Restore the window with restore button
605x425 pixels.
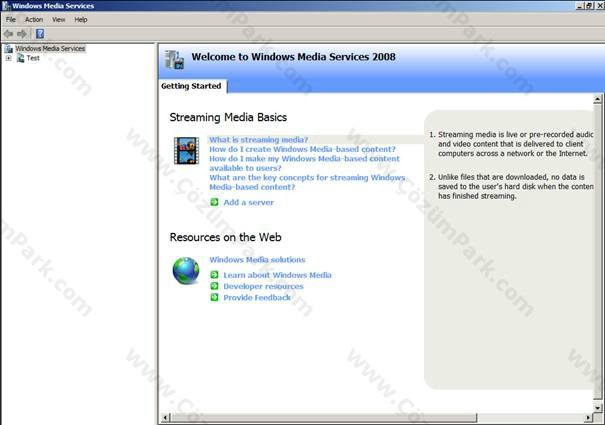pos(589,5)
